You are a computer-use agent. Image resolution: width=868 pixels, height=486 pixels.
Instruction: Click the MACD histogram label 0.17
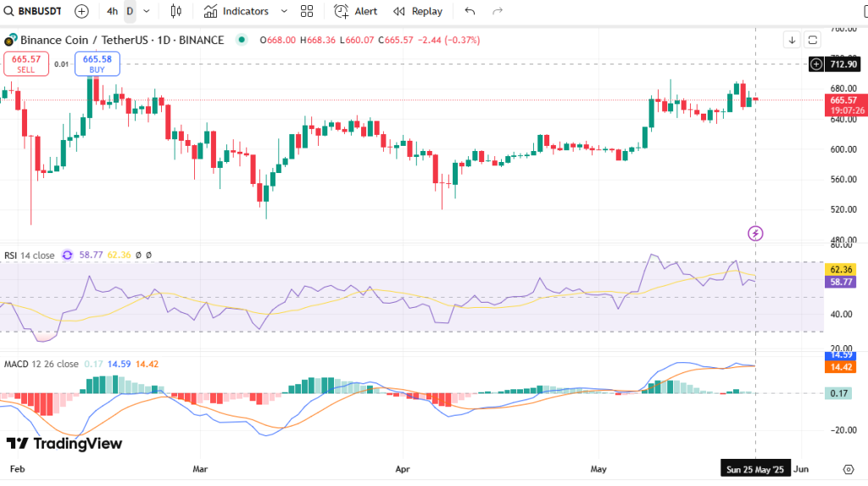click(x=839, y=394)
